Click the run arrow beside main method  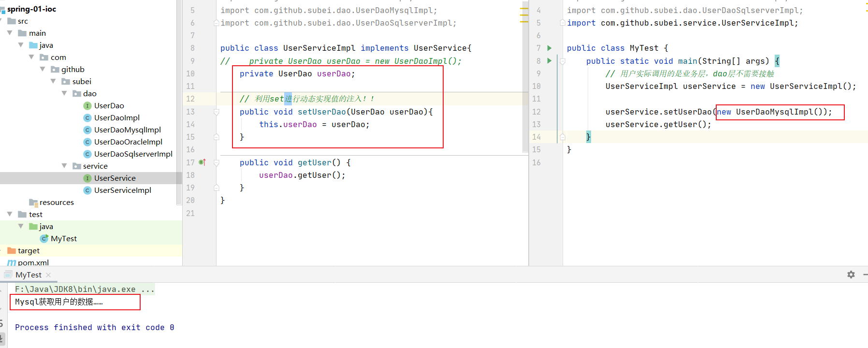[x=549, y=61]
